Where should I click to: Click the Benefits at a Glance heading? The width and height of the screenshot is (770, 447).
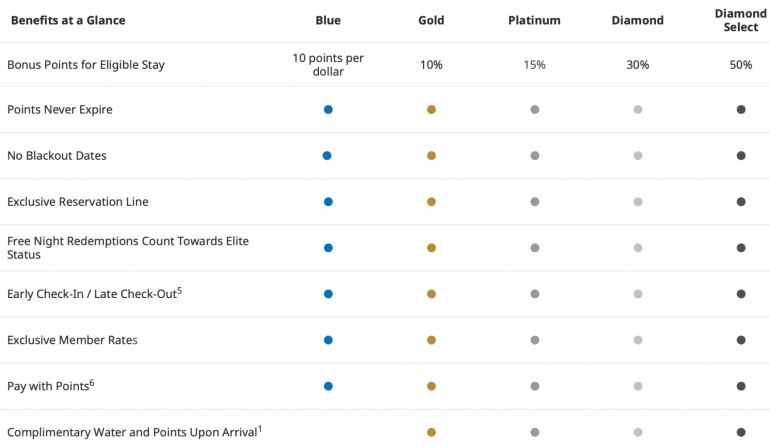68,21
